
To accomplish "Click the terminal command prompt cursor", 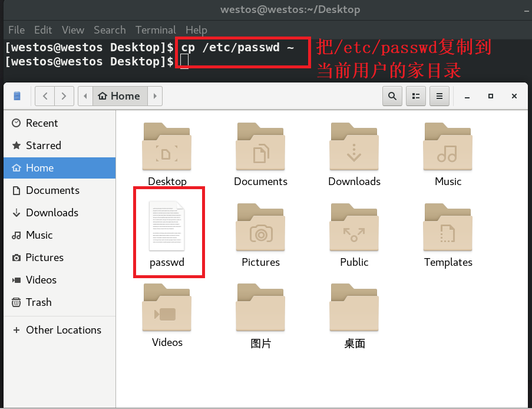I will [x=184, y=61].
